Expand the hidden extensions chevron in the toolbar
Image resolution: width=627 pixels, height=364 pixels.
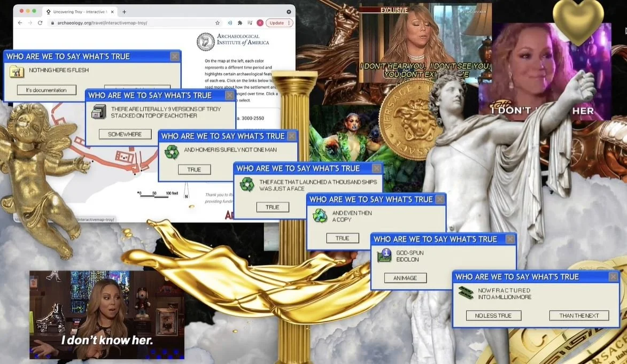pyautogui.click(x=230, y=22)
